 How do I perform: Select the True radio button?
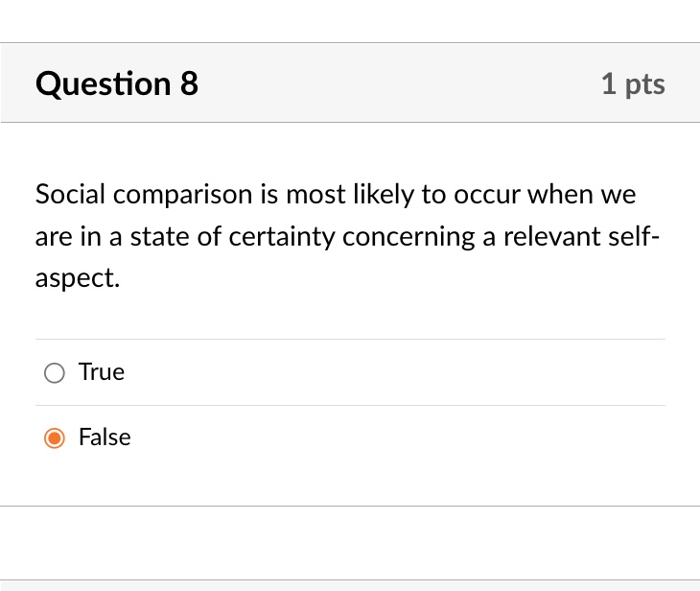pyautogui.click(x=55, y=372)
